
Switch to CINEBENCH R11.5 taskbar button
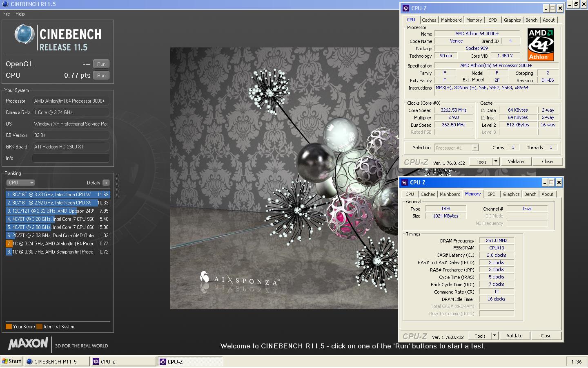click(x=56, y=362)
